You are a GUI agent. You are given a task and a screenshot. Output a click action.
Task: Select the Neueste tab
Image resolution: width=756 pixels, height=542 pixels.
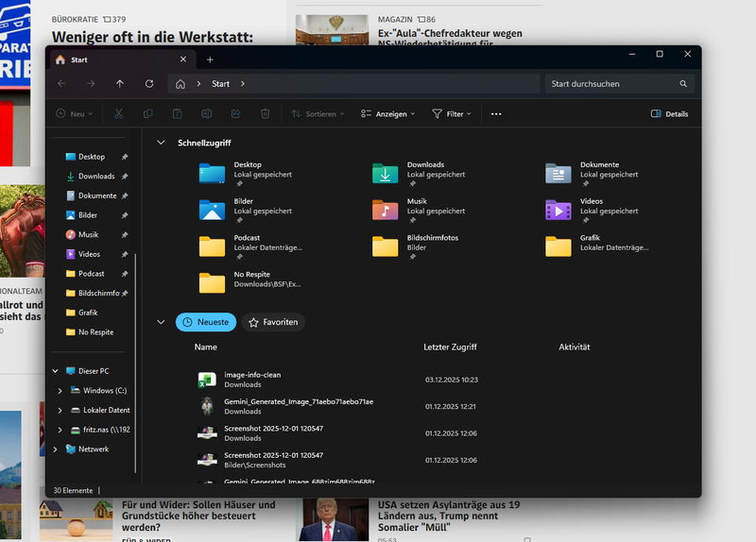[205, 322]
